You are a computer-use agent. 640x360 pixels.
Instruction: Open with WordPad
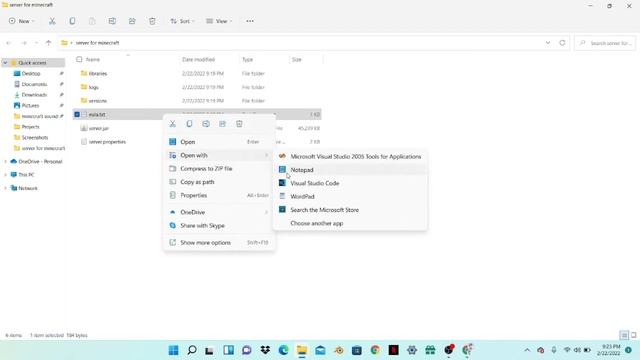[350, 196]
